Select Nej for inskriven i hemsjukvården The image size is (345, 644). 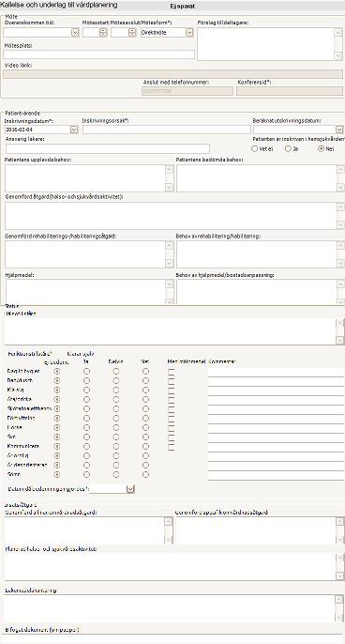(x=322, y=148)
